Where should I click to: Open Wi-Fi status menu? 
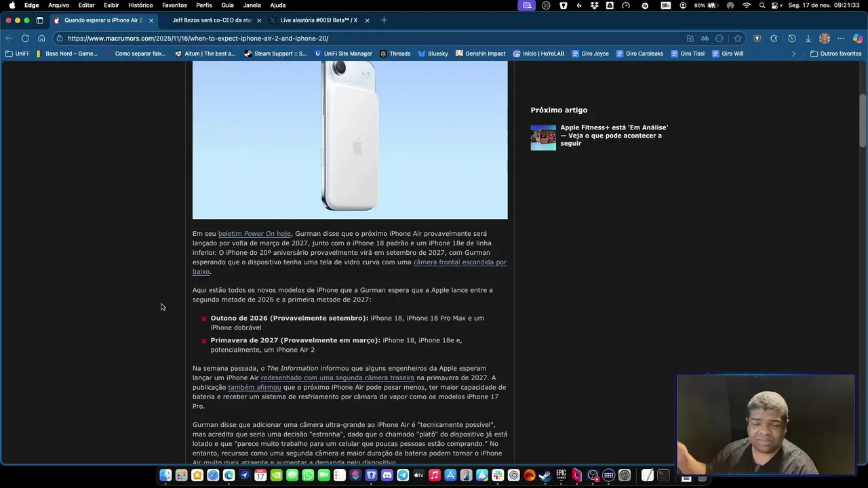tap(747, 5)
